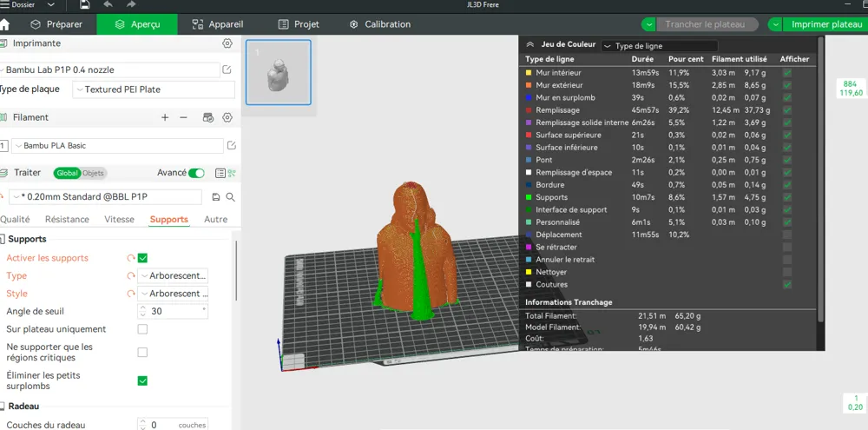868x430 pixels.
Task: Open the Type de ligne color scheme dropdown
Action: 660,46
